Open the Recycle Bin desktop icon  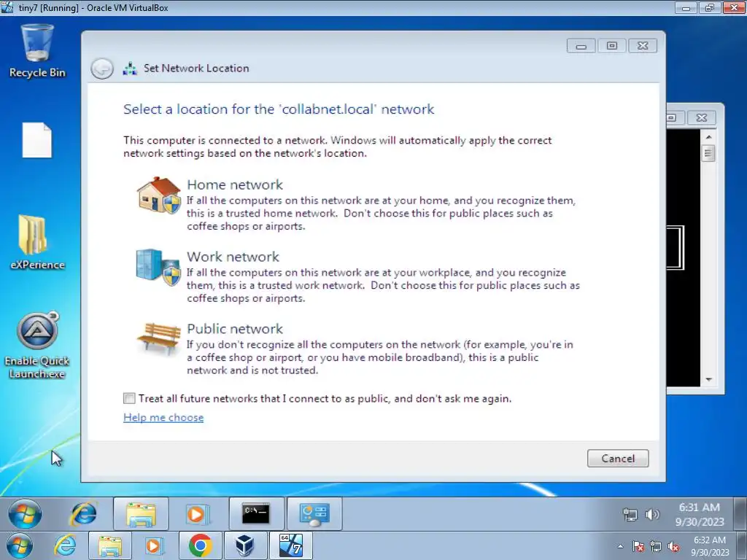37,50
